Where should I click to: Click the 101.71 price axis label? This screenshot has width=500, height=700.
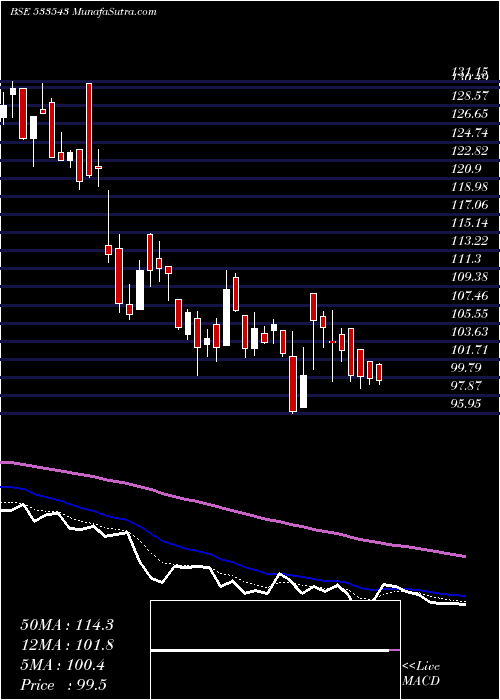[x=470, y=350]
